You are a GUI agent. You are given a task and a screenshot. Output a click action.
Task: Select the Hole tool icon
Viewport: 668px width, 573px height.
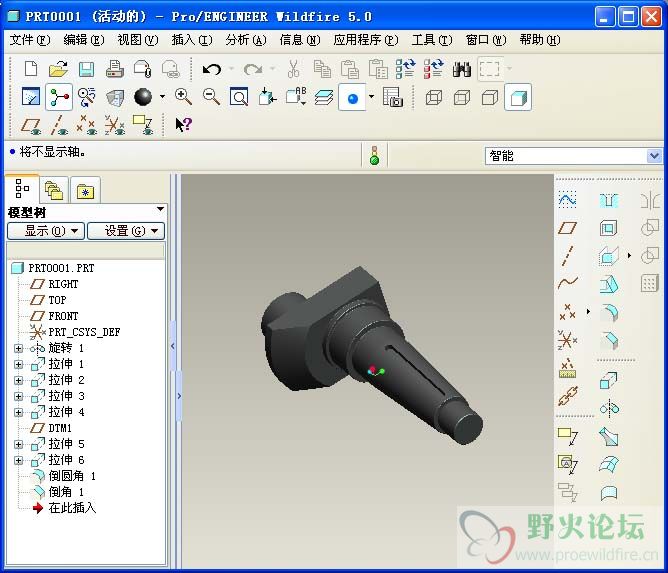pos(608,200)
